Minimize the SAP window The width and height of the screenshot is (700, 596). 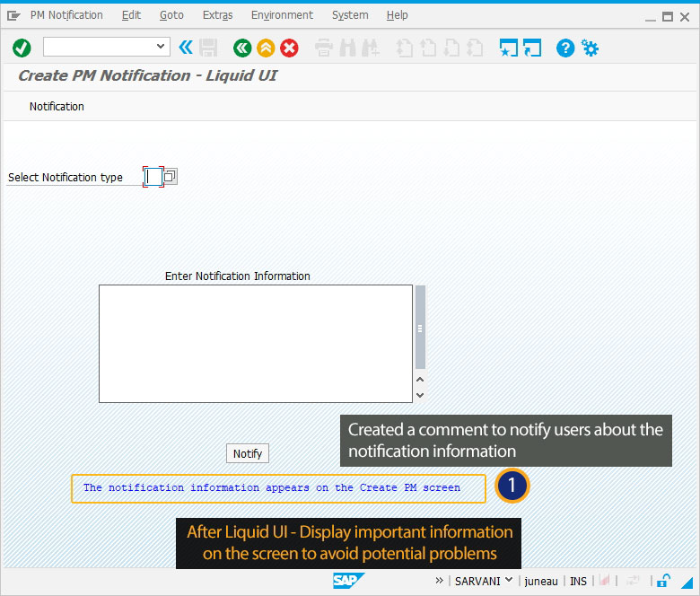[650, 18]
